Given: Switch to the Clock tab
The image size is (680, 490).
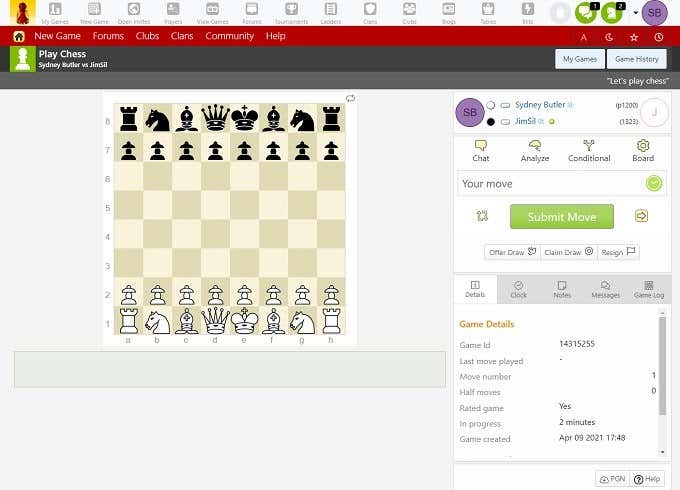Looking at the screenshot, I should [x=518, y=289].
